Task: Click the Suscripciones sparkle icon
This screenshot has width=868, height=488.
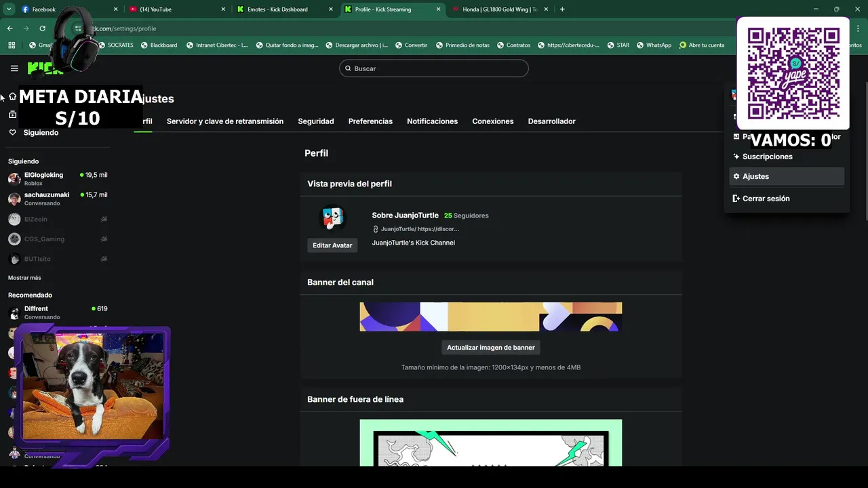Action: (x=736, y=157)
